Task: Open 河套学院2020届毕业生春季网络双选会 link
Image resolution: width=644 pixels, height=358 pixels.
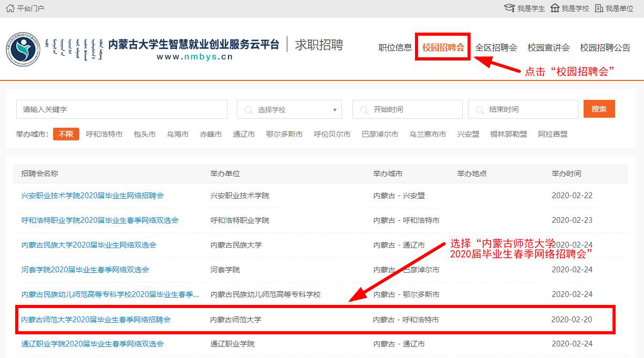Action: (x=85, y=270)
